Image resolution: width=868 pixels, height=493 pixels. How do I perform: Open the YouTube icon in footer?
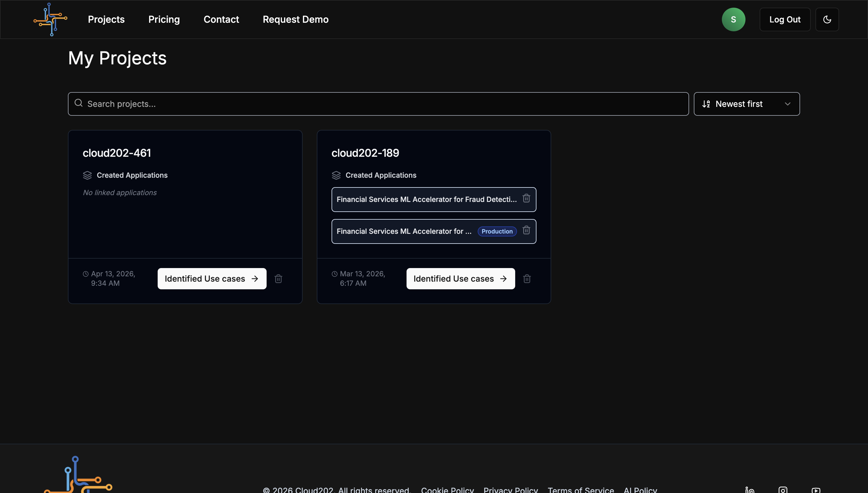click(x=815, y=490)
